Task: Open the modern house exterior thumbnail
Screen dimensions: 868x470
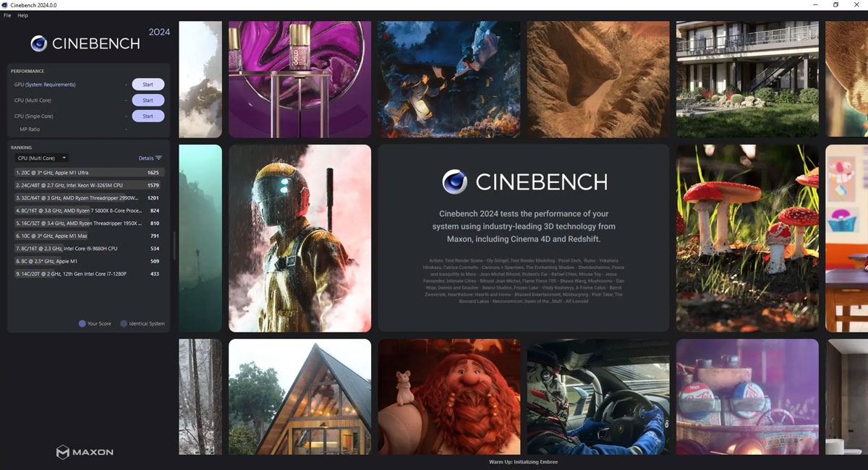Action: (747, 79)
